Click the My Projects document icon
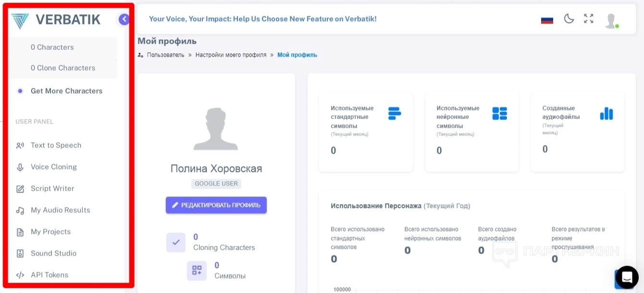The height and width of the screenshot is (293, 644). [20, 232]
